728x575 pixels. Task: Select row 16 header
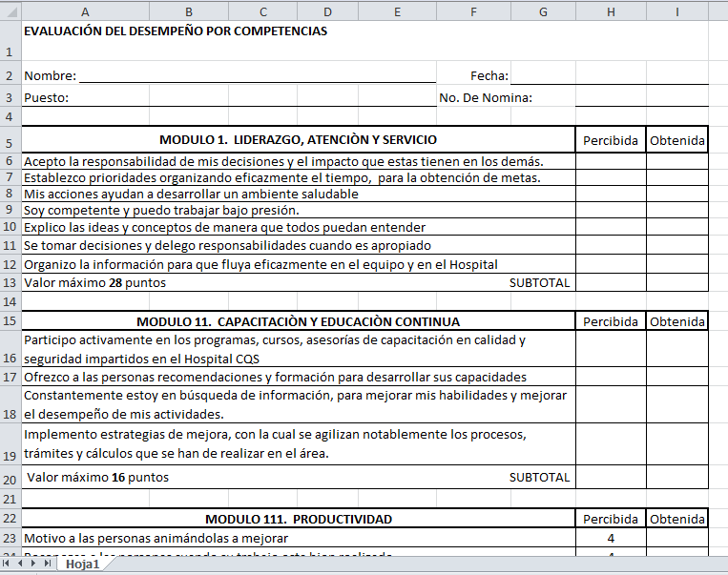10,348
